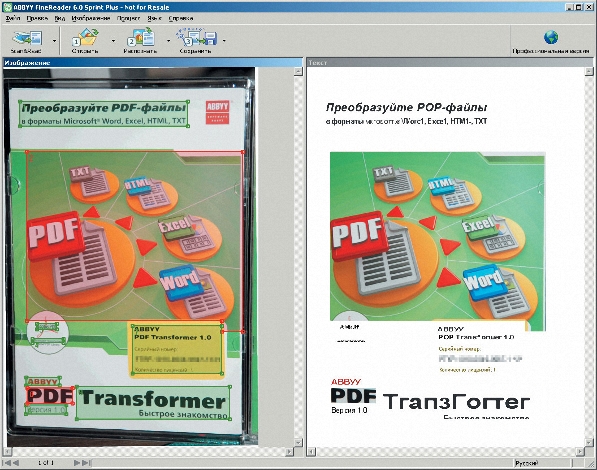This screenshot has height=470, width=597.
Task: Click the recognized "Версия 1.0" text in text pane
Action: point(349,411)
